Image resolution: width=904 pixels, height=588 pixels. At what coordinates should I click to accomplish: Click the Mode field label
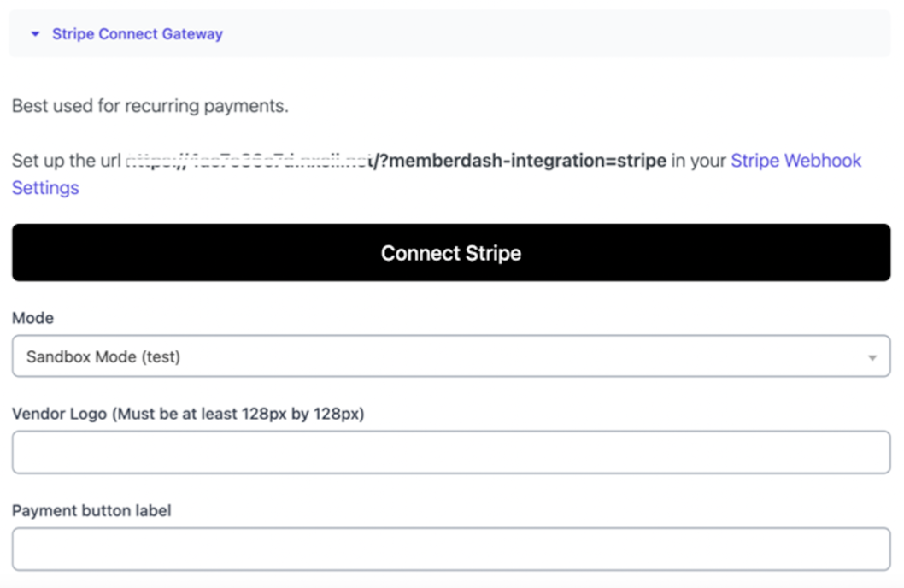[x=32, y=318]
